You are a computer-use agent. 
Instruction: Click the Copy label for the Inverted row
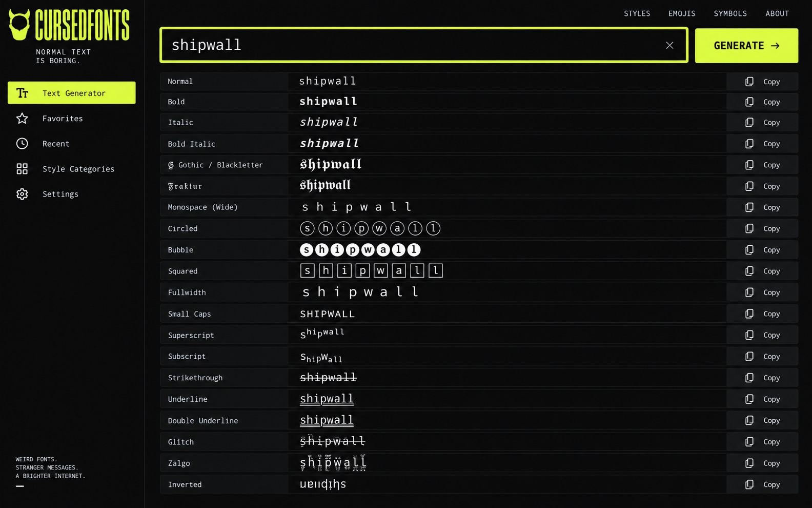point(772,484)
